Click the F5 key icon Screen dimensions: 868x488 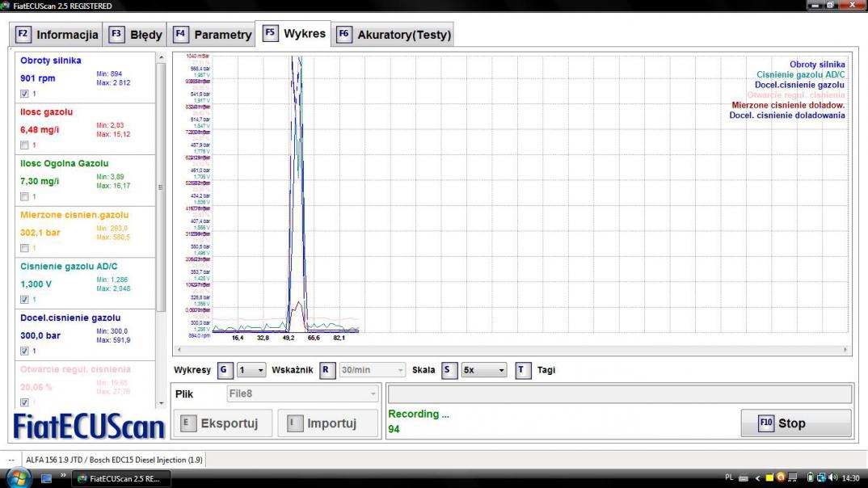point(270,32)
